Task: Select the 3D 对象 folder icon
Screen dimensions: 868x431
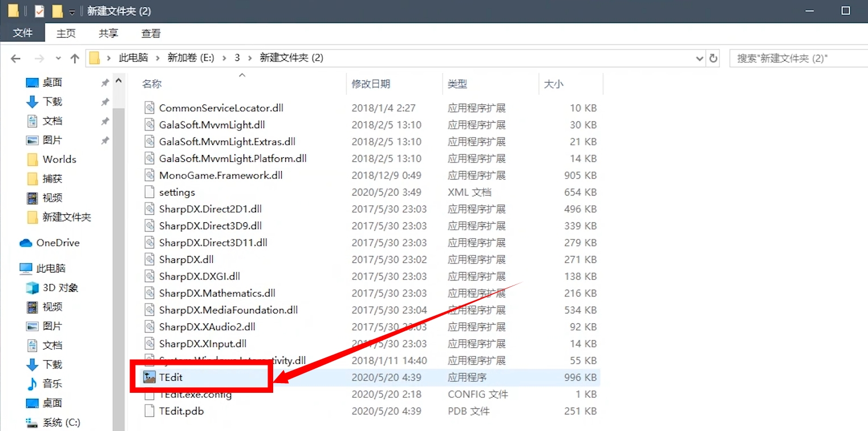Action: [x=33, y=288]
